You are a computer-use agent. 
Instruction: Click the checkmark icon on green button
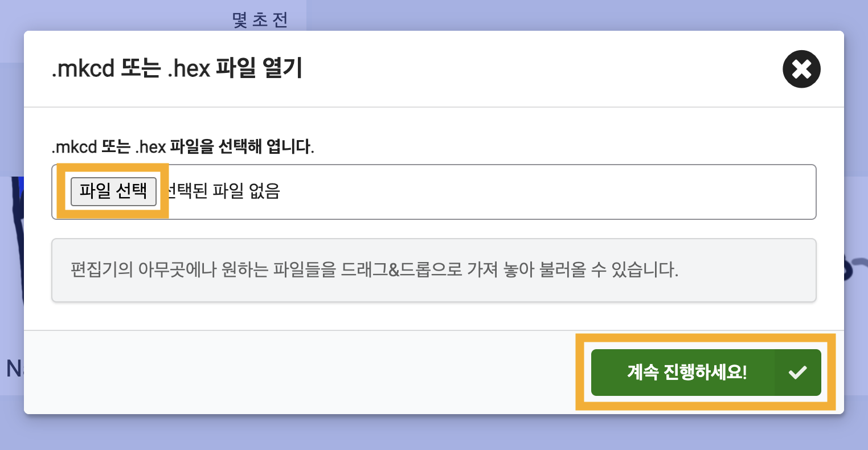[797, 373]
